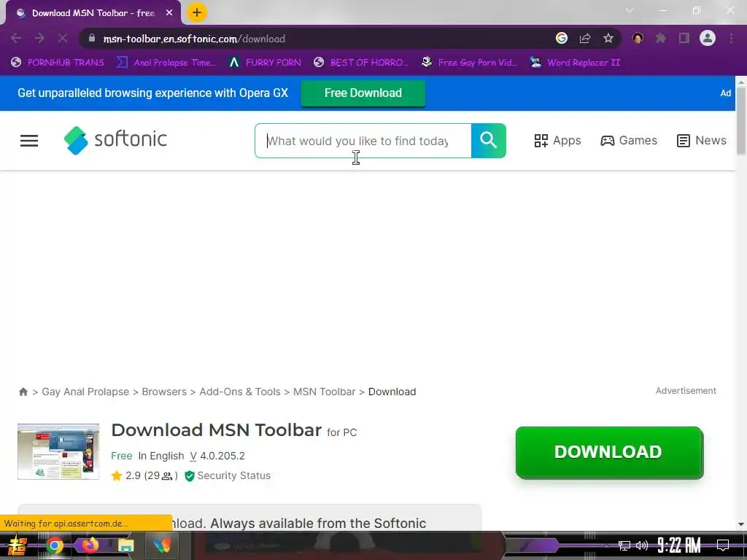This screenshot has width=747, height=560.
Task: Click version V 4.0.205.2
Action: (217, 456)
